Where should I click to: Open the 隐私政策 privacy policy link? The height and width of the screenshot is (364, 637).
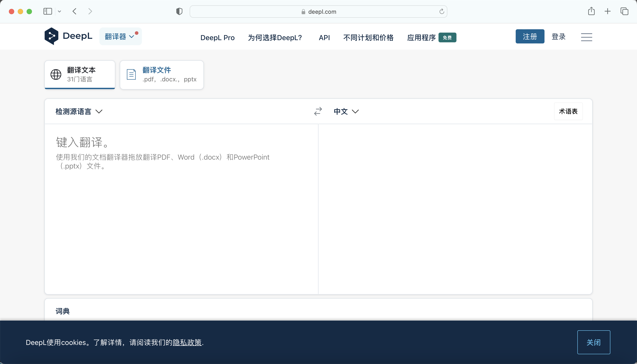[187, 342]
